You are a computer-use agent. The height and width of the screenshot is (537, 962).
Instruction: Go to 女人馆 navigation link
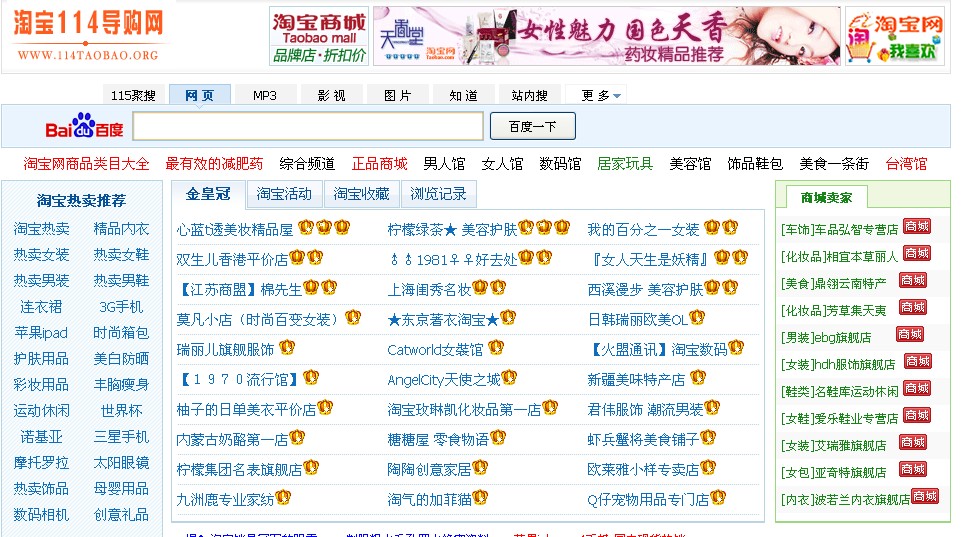[x=502, y=164]
